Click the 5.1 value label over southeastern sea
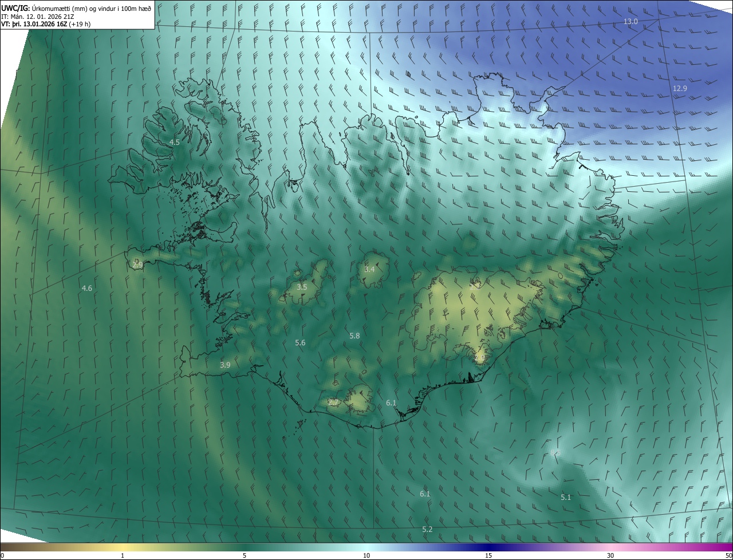 [566, 497]
